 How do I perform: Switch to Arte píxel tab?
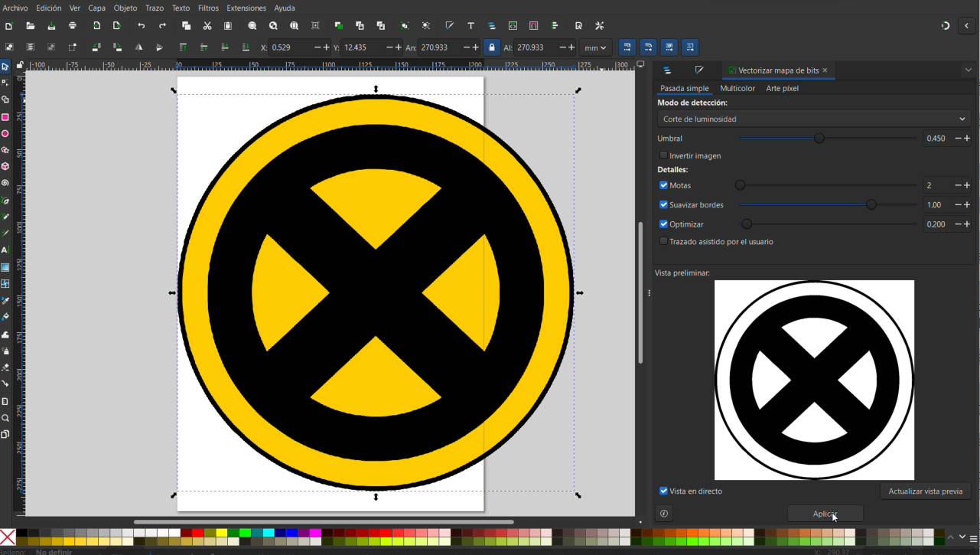click(x=782, y=88)
